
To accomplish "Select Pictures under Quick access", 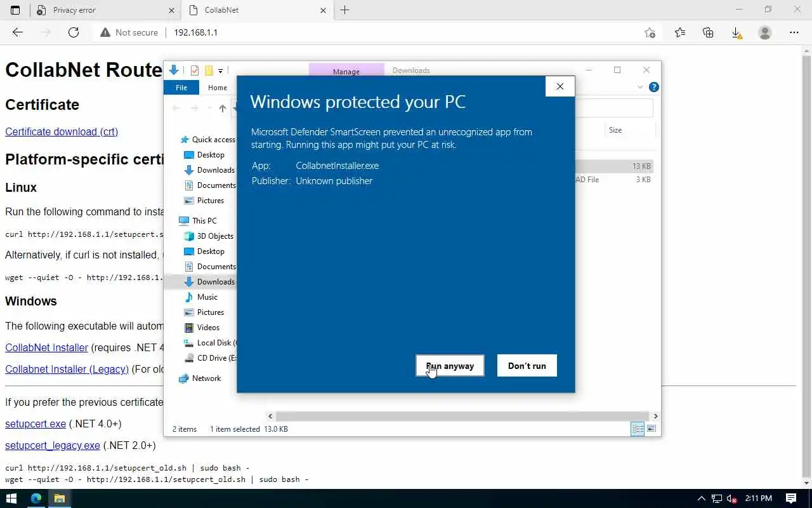I will coord(204,201).
